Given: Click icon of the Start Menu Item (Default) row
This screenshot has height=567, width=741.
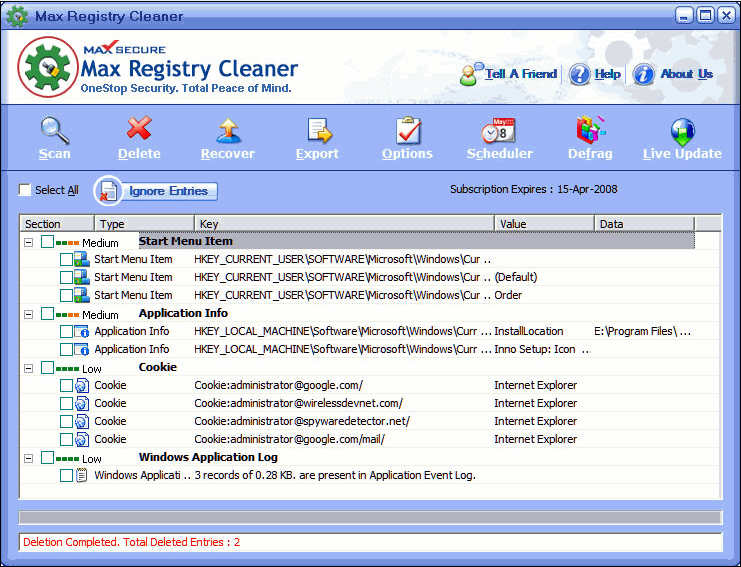Looking at the screenshot, I should click(x=81, y=277).
